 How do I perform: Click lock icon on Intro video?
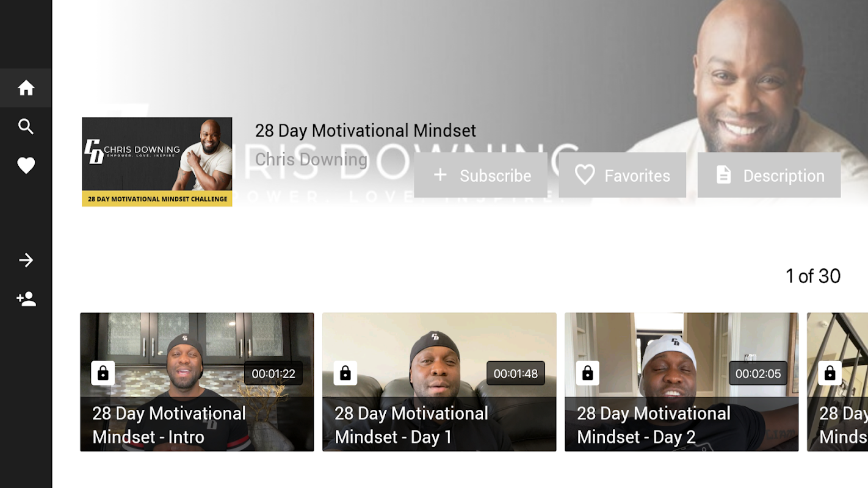103,373
